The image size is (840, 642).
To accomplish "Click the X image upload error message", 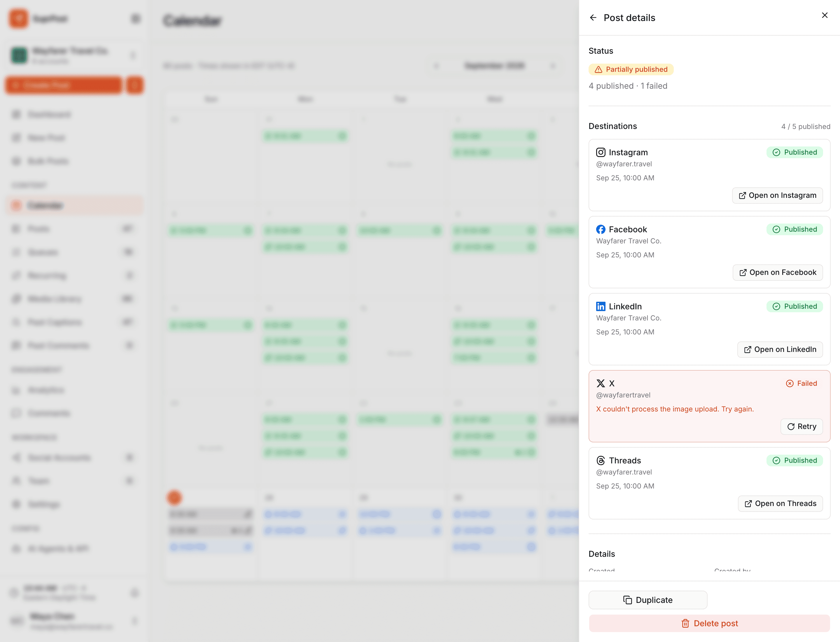I will click(675, 409).
